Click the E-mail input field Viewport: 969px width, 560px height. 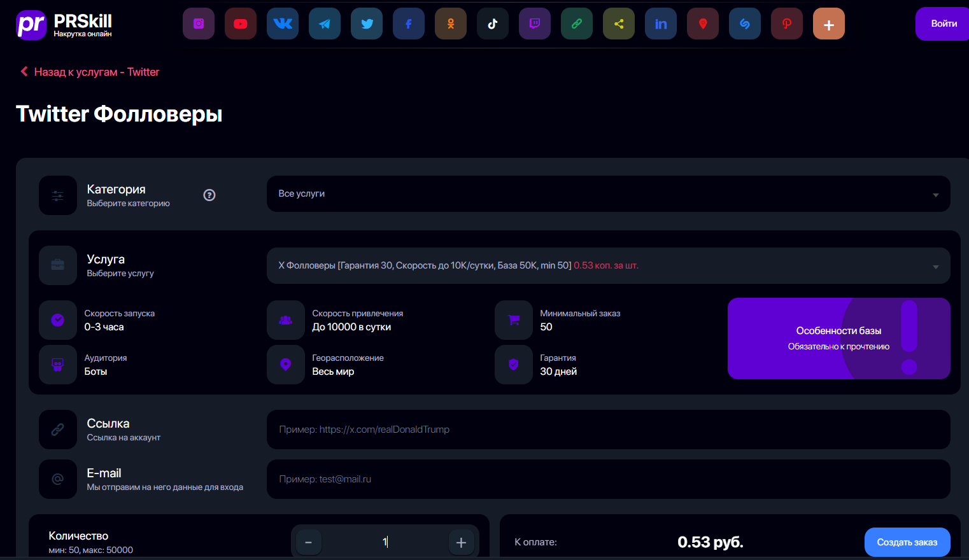coord(609,479)
